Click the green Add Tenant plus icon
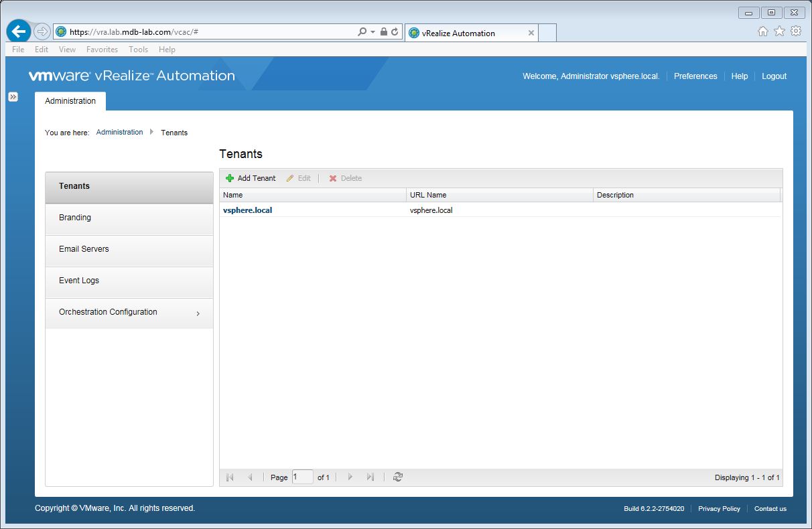This screenshot has width=812, height=529. click(x=230, y=178)
